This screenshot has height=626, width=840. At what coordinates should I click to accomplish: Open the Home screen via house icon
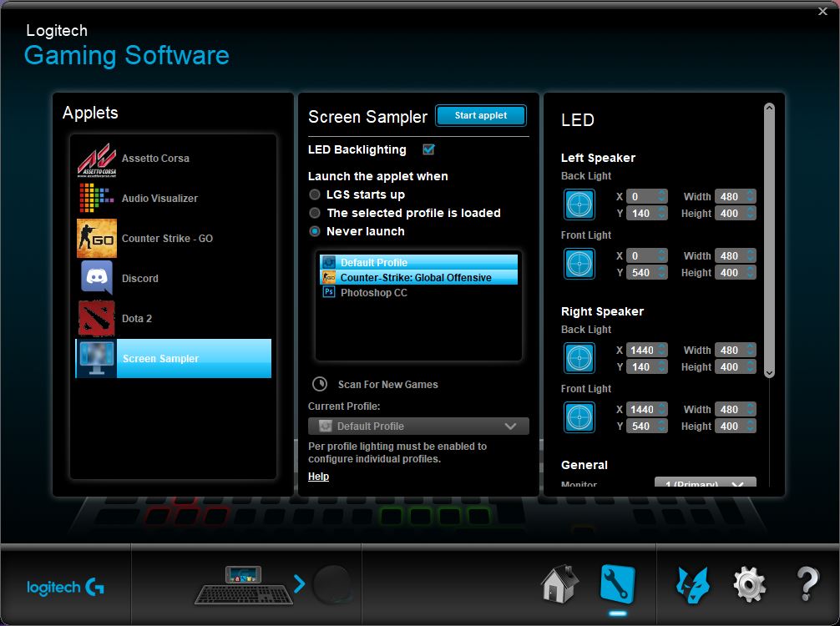(x=559, y=584)
